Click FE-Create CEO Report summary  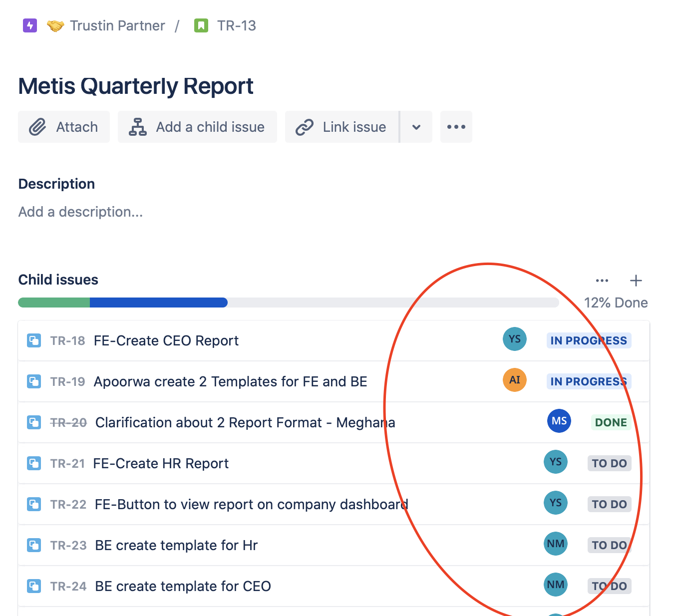[x=166, y=340]
